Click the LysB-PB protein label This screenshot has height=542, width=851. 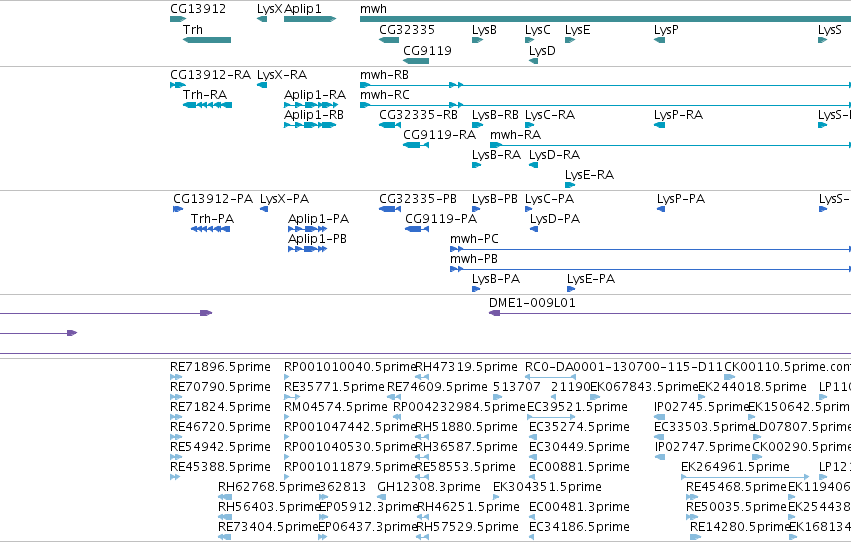pos(495,199)
